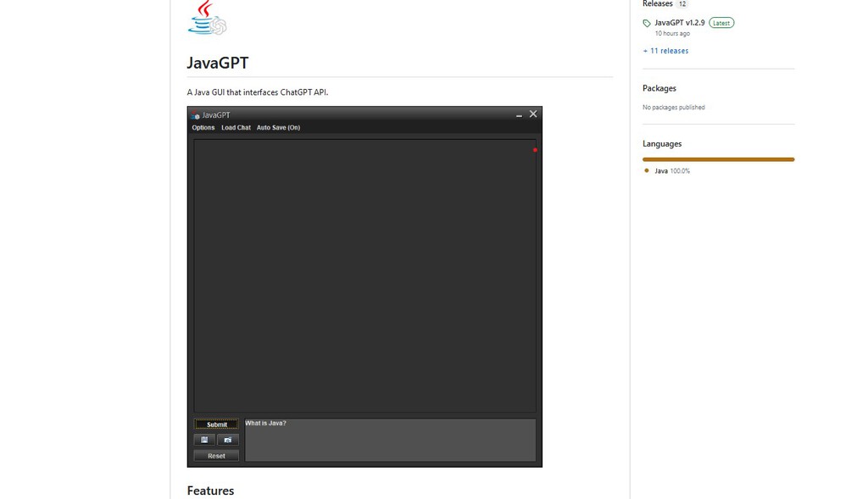Click the What is Java input field
The image size is (868, 499).
click(x=390, y=439)
